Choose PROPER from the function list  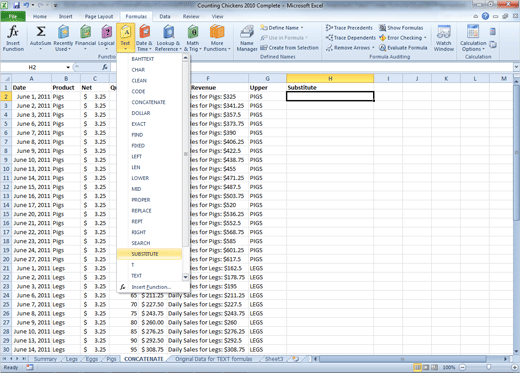(x=149, y=200)
